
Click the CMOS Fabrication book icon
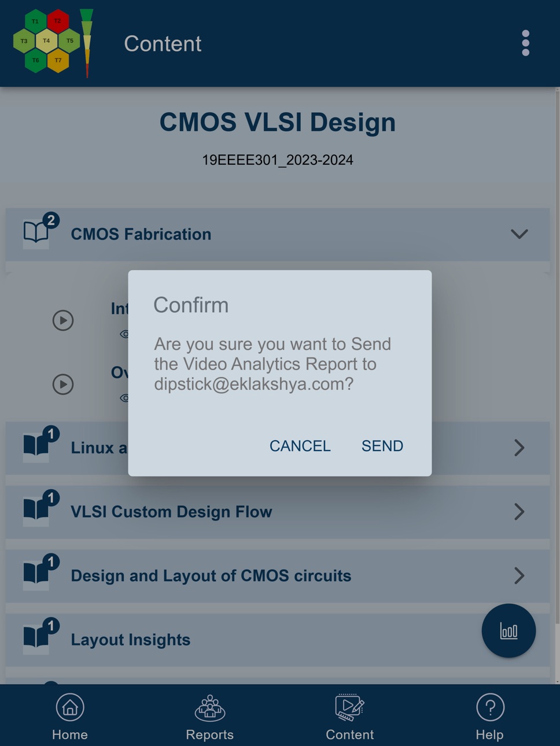[36, 232]
